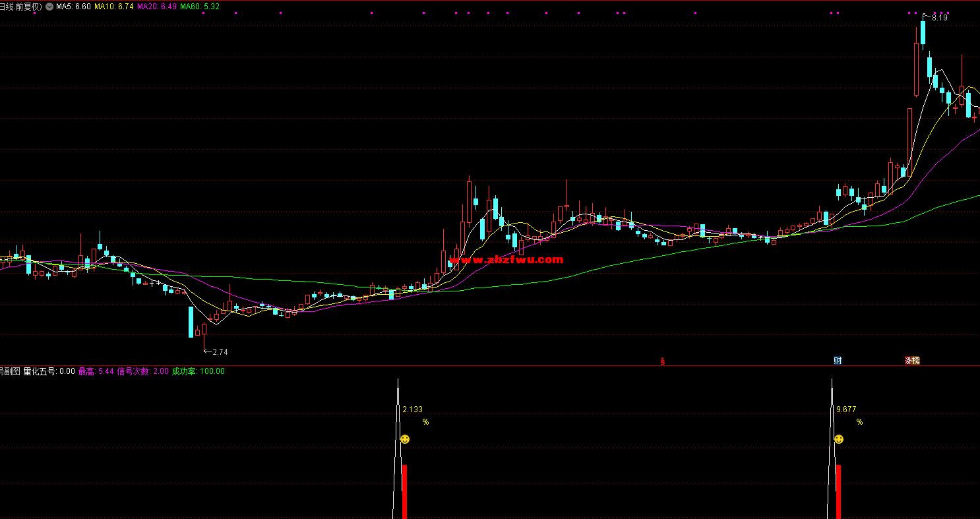Click the red signal bar below 2.133
The image size is (980, 519).
(x=404, y=491)
